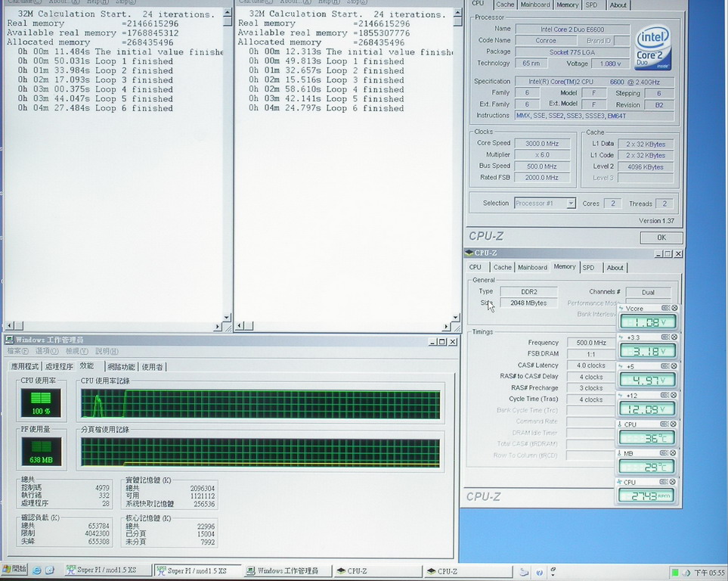Select Cache tab in lower CPU-Z window

click(503, 267)
